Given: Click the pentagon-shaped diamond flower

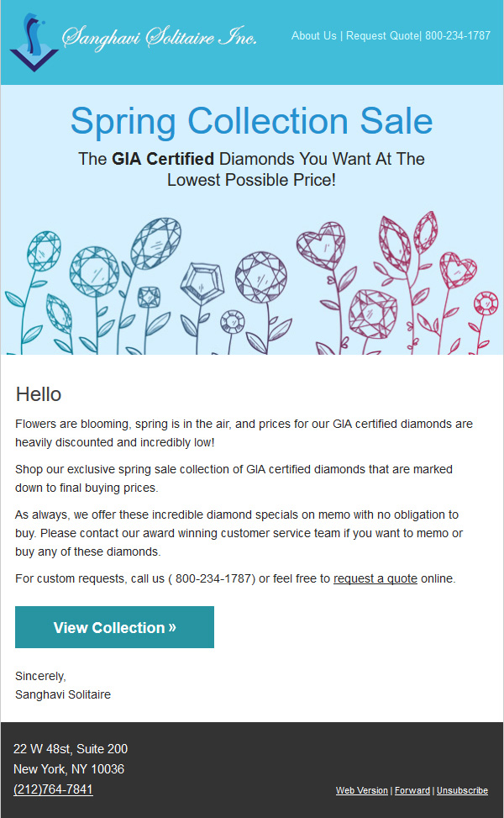Looking at the screenshot, I should [202, 284].
